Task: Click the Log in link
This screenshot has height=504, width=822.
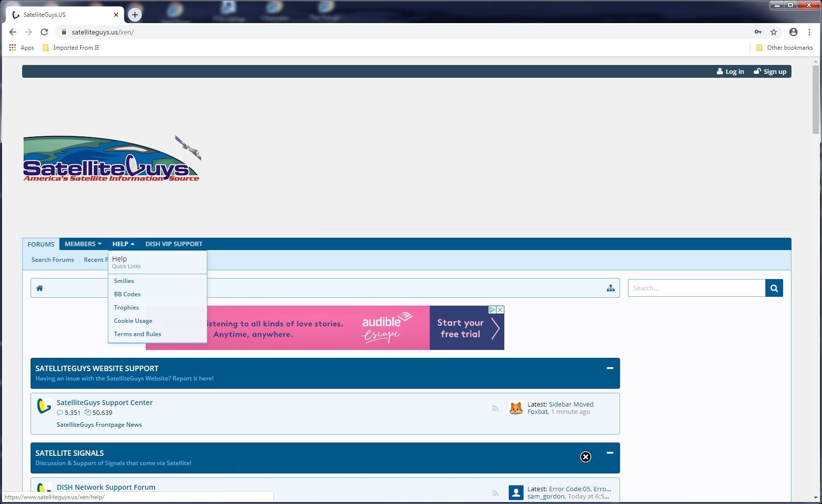Action: point(730,71)
